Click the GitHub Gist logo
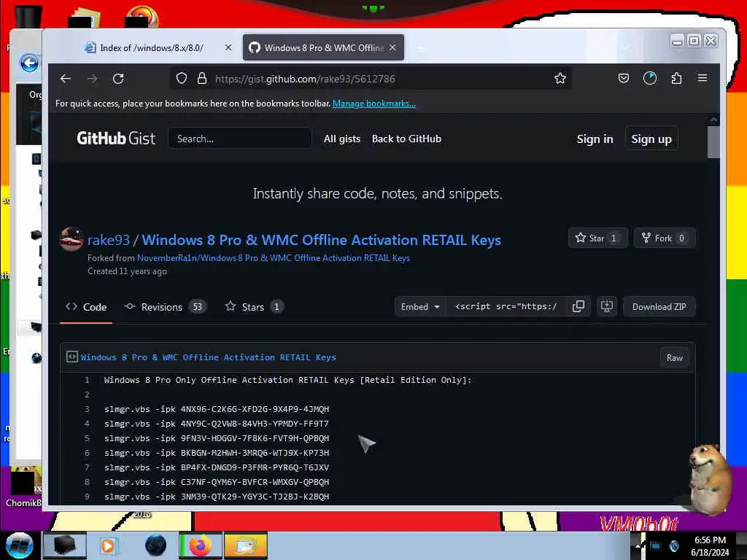Image resolution: width=747 pixels, height=560 pixels. [x=116, y=139]
